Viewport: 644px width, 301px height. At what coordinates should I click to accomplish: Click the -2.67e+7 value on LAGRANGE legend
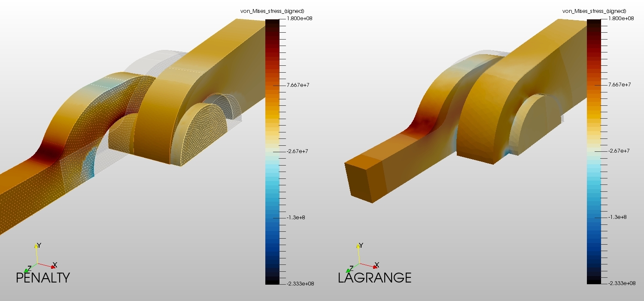pos(620,151)
